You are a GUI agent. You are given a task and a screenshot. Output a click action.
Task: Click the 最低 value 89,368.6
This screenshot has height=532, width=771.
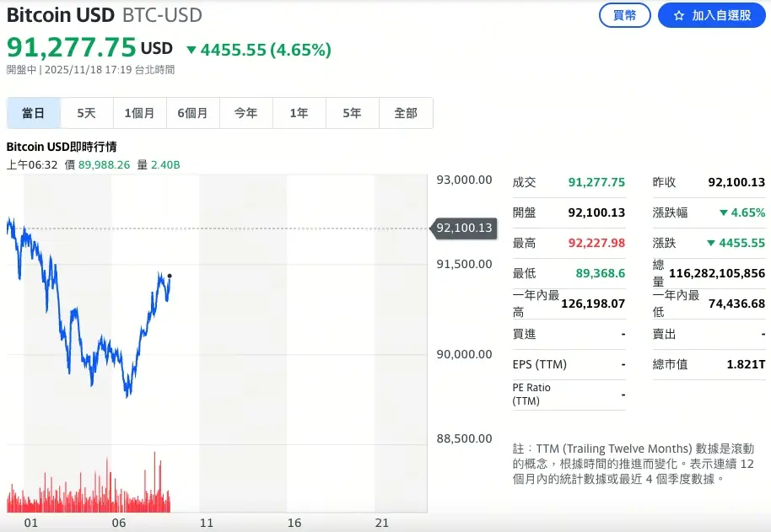(x=601, y=273)
